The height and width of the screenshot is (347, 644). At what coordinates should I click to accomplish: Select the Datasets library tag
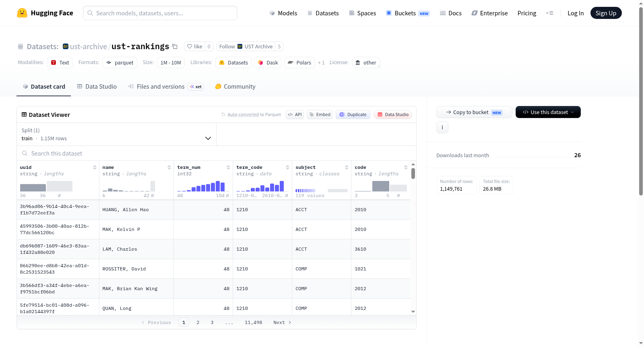[233, 62]
